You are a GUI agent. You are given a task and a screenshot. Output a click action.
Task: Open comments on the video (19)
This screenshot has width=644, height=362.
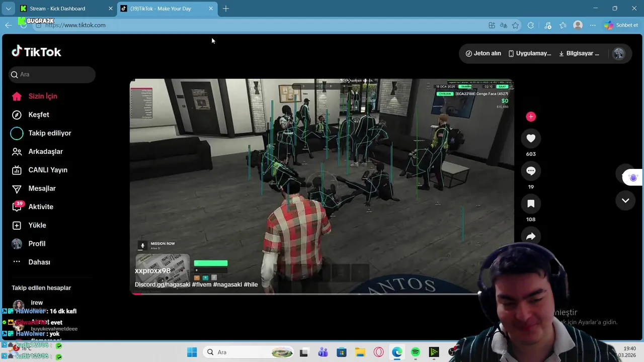[531, 171]
